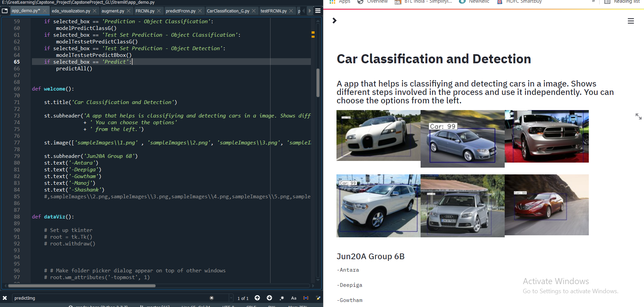Viewport: 644px width, 307px height.
Task: Open the NewRelic bookmark
Action: click(x=476, y=2)
